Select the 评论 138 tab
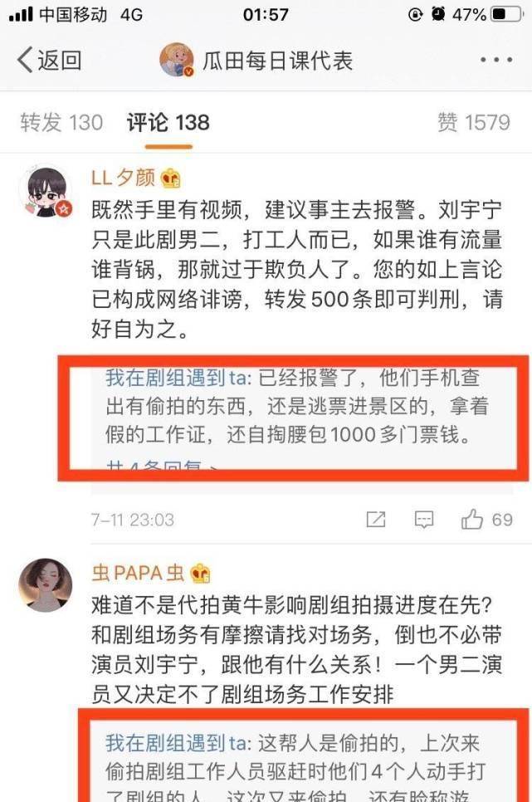The width and height of the screenshot is (532, 802). (x=168, y=123)
